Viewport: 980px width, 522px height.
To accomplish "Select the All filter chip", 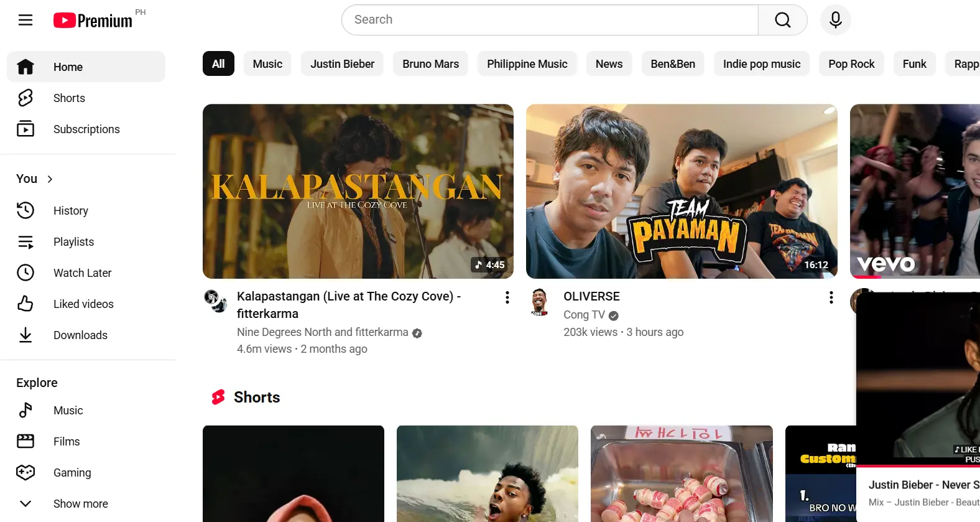I will [x=218, y=63].
